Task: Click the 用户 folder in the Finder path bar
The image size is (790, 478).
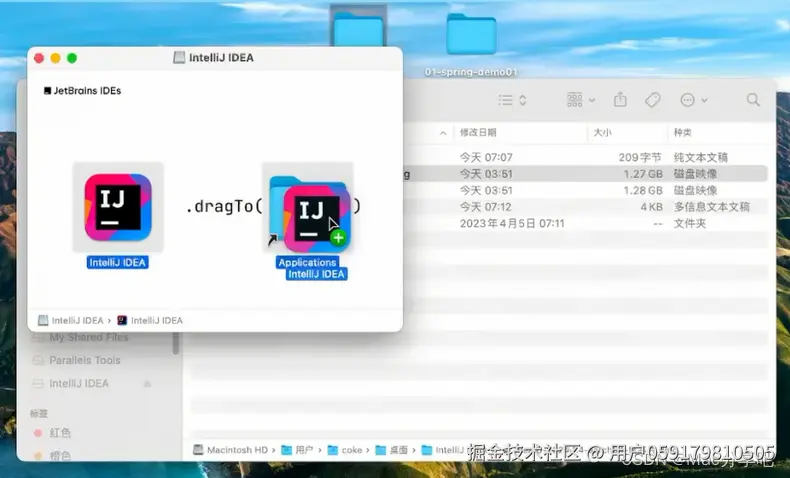Action: [297, 450]
